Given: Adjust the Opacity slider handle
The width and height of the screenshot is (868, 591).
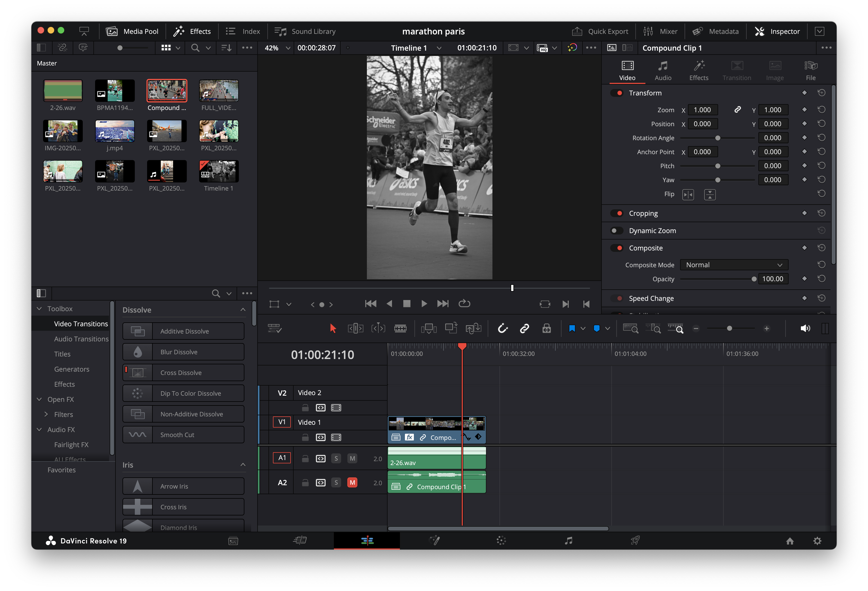Looking at the screenshot, I should pos(754,279).
